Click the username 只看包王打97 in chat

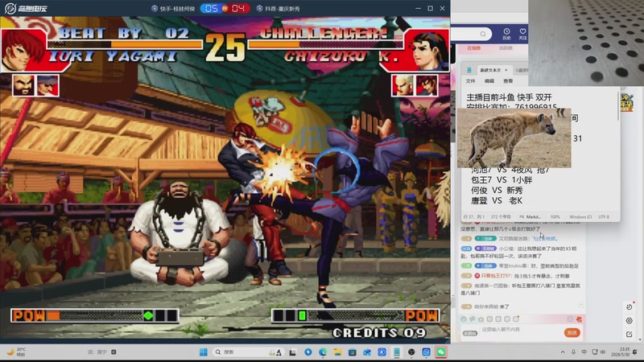pyautogui.click(x=497, y=276)
